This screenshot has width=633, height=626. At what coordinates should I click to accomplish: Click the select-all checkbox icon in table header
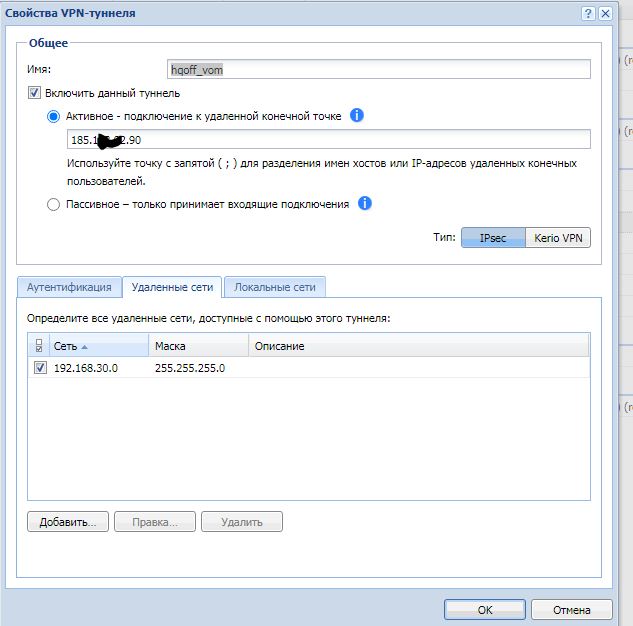tap(39, 345)
